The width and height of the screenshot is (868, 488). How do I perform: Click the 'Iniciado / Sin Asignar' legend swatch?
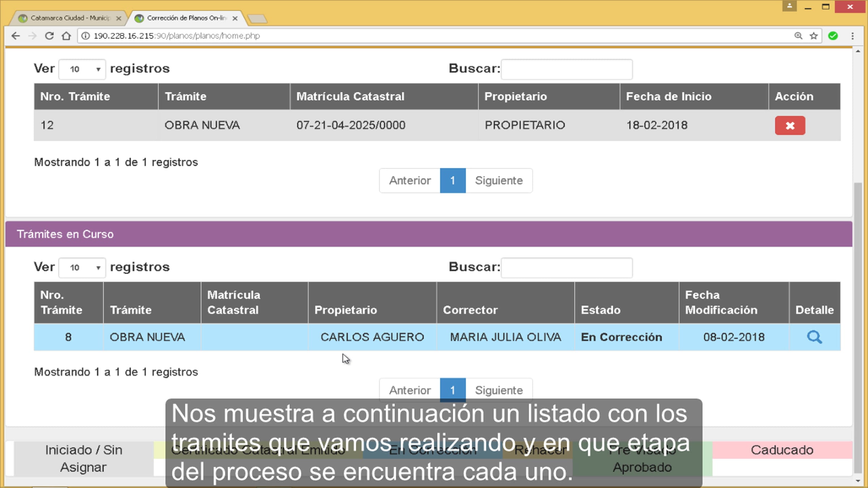coord(84,458)
